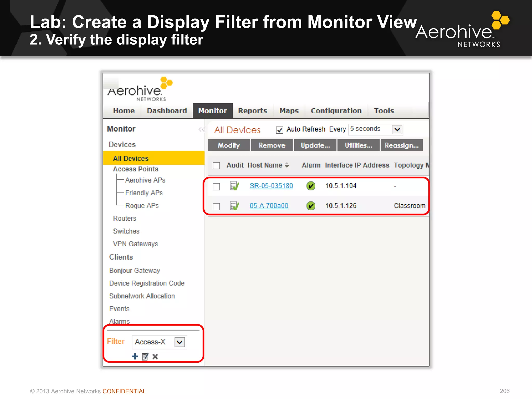532x399 pixels.
Task: Open the SR-05-035180 host link
Action: point(271,186)
